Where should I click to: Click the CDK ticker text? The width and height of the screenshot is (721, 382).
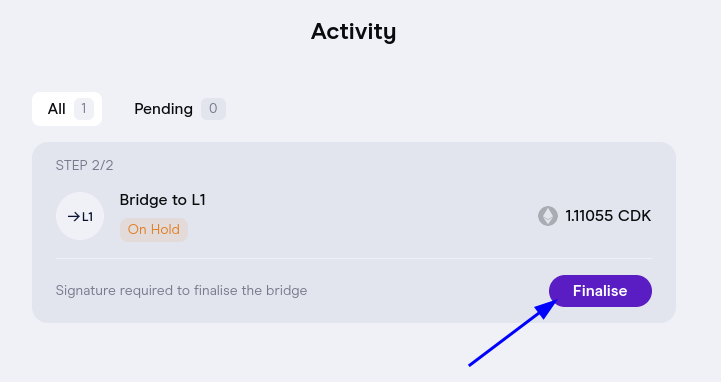(x=634, y=216)
